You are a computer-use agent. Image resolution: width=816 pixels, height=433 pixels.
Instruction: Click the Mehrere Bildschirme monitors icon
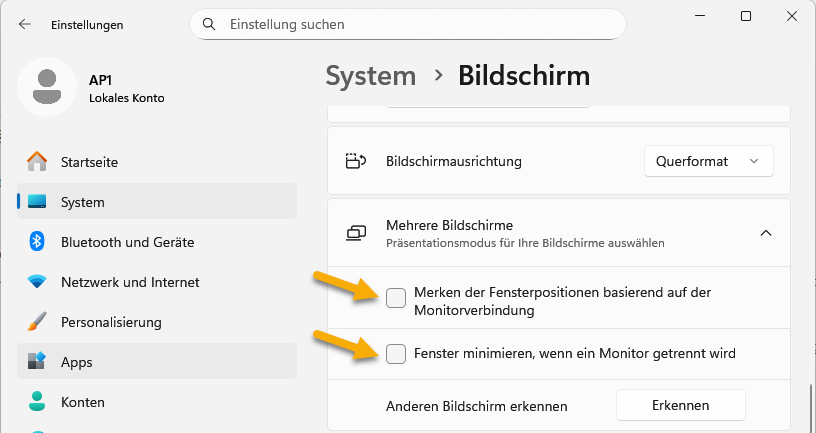tap(356, 233)
